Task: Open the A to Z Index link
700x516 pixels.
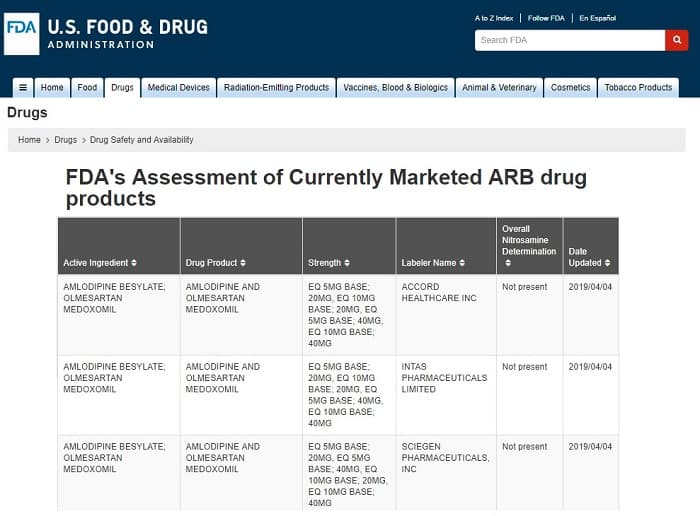Action: tap(494, 18)
